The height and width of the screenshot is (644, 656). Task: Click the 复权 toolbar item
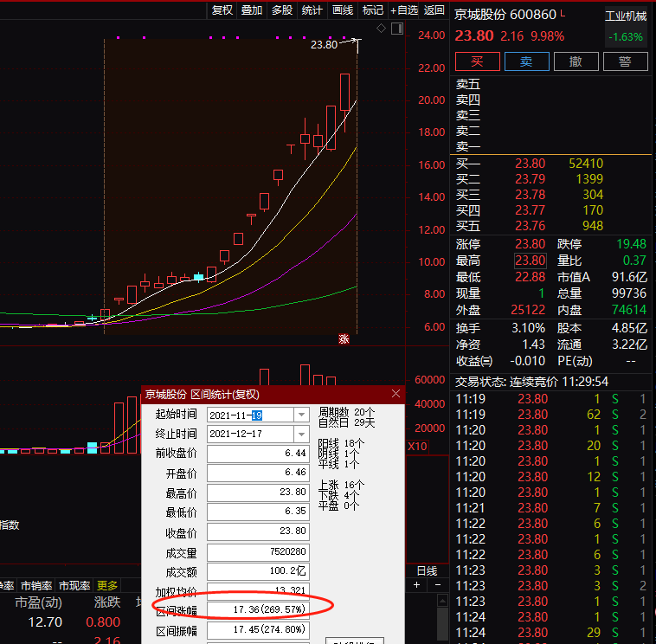tap(222, 10)
